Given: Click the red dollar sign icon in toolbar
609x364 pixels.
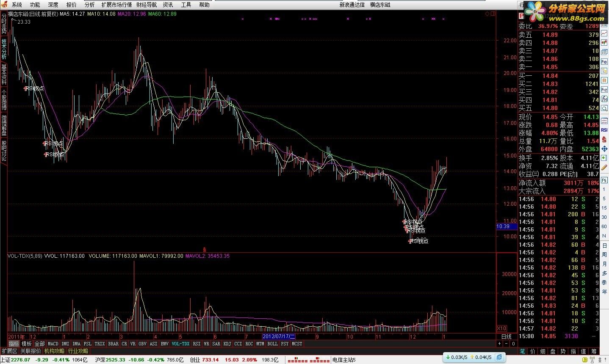Looking at the screenshot, I should click(x=604, y=139).
